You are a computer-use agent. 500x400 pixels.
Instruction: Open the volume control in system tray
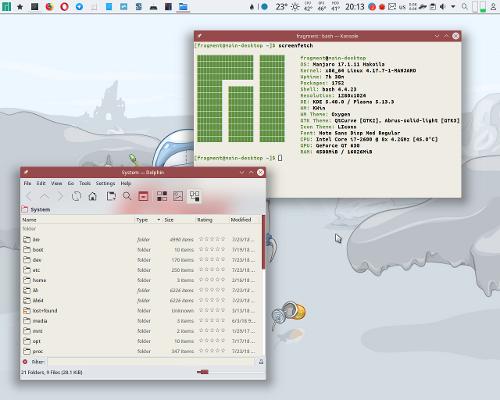(x=443, y=7)
